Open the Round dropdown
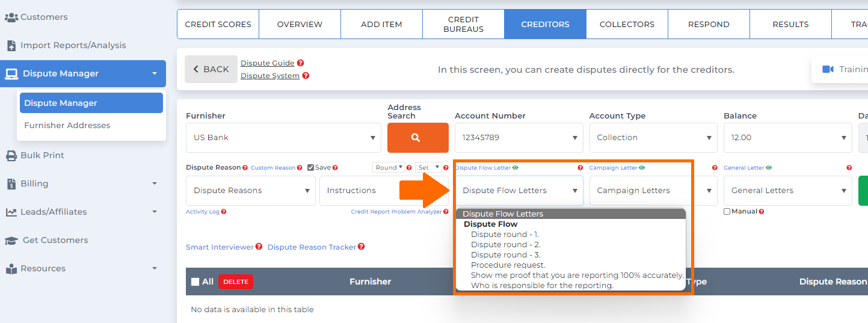 [x=388, y=168]
